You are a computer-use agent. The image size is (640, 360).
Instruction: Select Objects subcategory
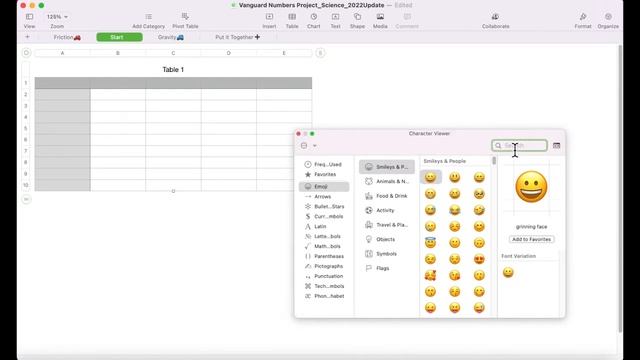[387, 239]
